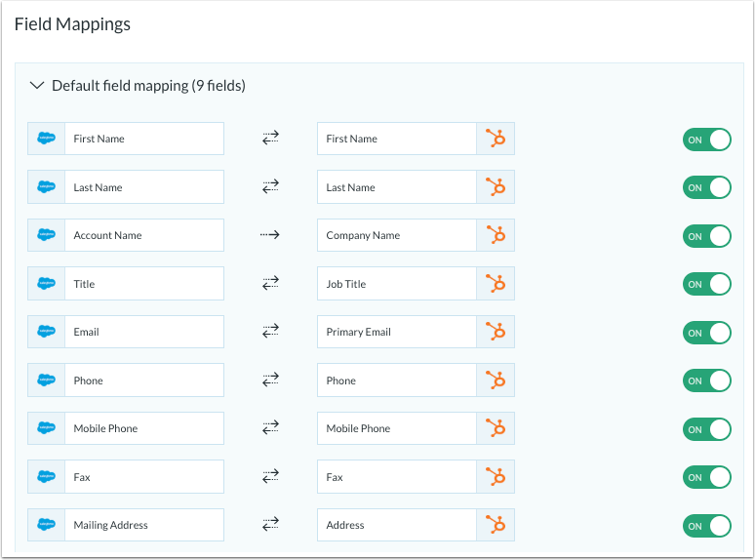Switch off the Phone mapping toggle
This screenshot has height=560, width=755.
[707, 380]
